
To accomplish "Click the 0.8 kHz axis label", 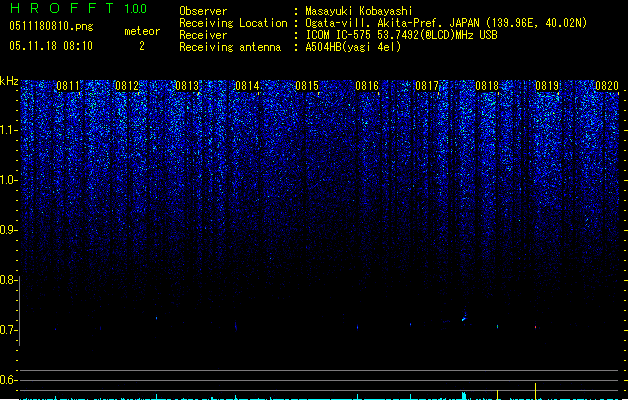I will 8,280.
